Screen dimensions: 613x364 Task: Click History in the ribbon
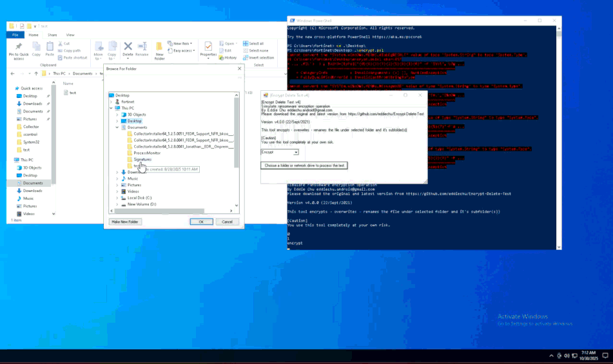(228, 58)
